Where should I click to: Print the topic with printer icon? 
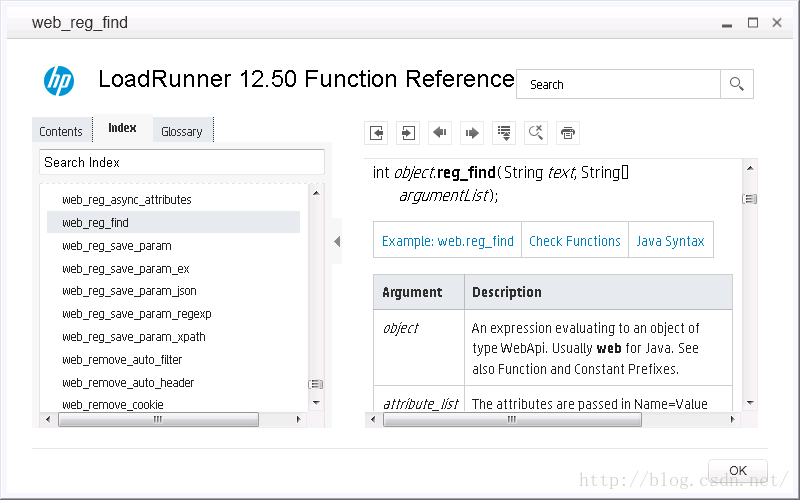[x=568, y=133]
